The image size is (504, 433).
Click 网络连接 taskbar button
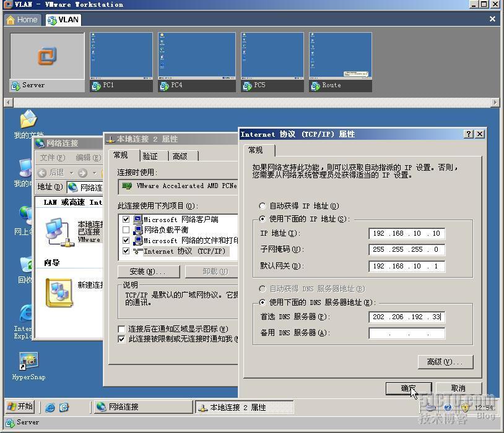pyautogui.click(x=144, y=407)
